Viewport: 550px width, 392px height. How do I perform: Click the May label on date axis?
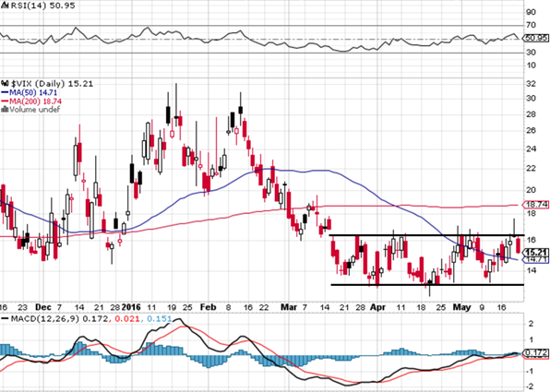tap(462, 307)
